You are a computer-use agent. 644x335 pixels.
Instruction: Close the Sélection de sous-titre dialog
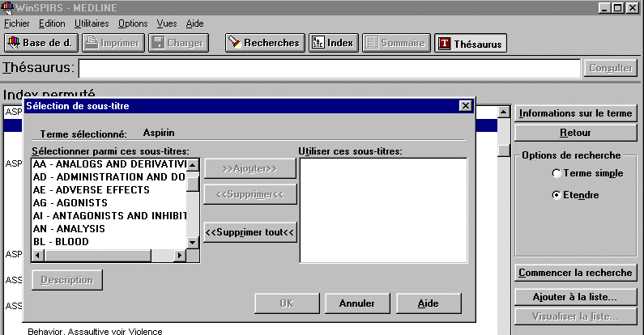click(465, 106)
